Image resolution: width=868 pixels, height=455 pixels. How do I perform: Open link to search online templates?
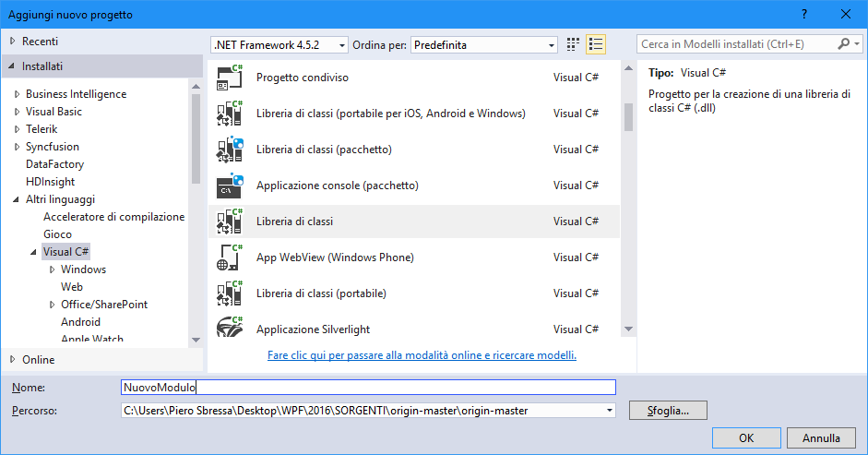click(x=422, y=355)
